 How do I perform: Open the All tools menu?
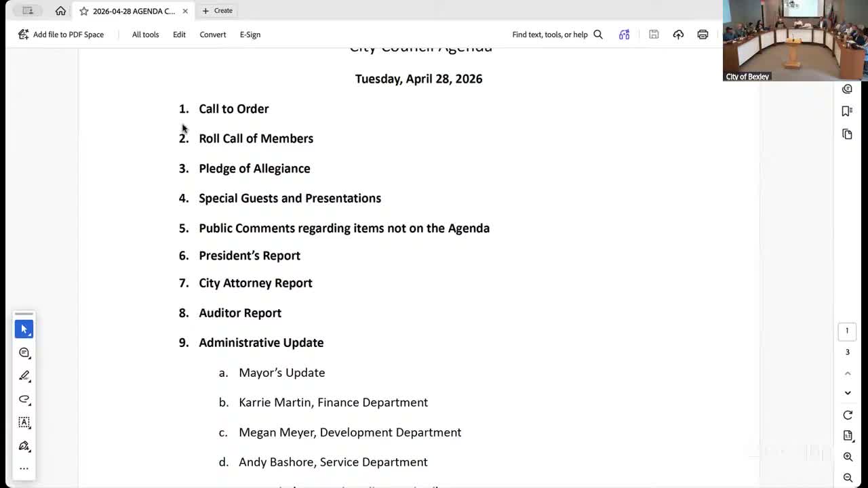tap(145, 35)
